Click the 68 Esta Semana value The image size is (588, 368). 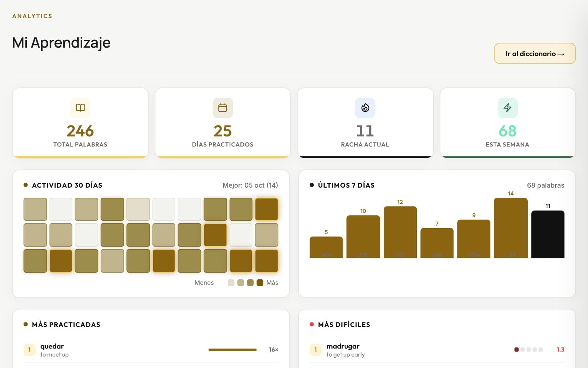(508, 131)
